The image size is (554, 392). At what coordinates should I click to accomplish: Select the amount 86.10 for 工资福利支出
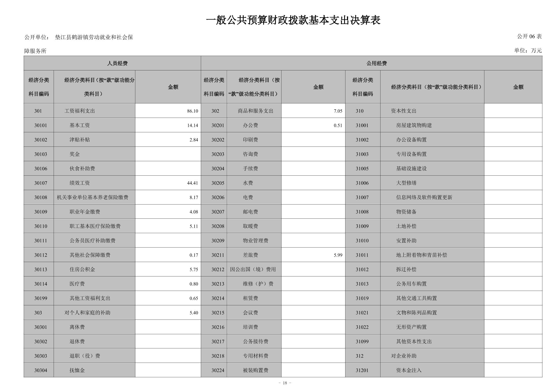[x=193, y=111]
